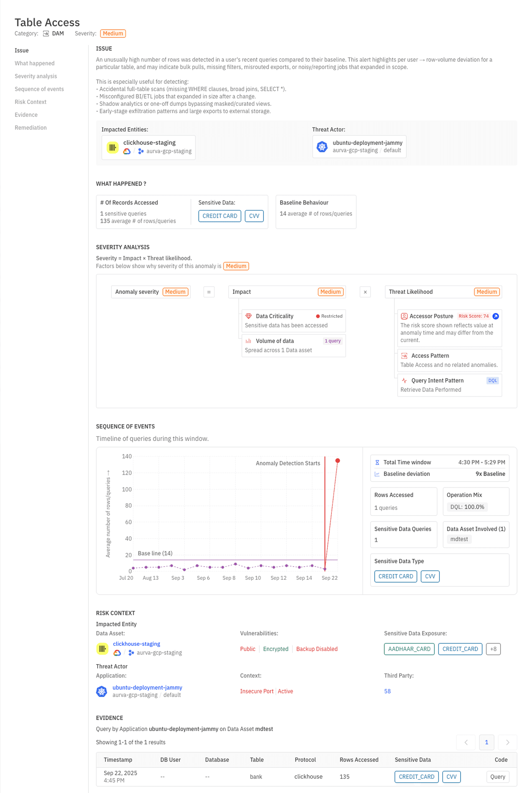Click the DAM category icon
The width and height of the screenshot is (532, 793).
point(46,34)
